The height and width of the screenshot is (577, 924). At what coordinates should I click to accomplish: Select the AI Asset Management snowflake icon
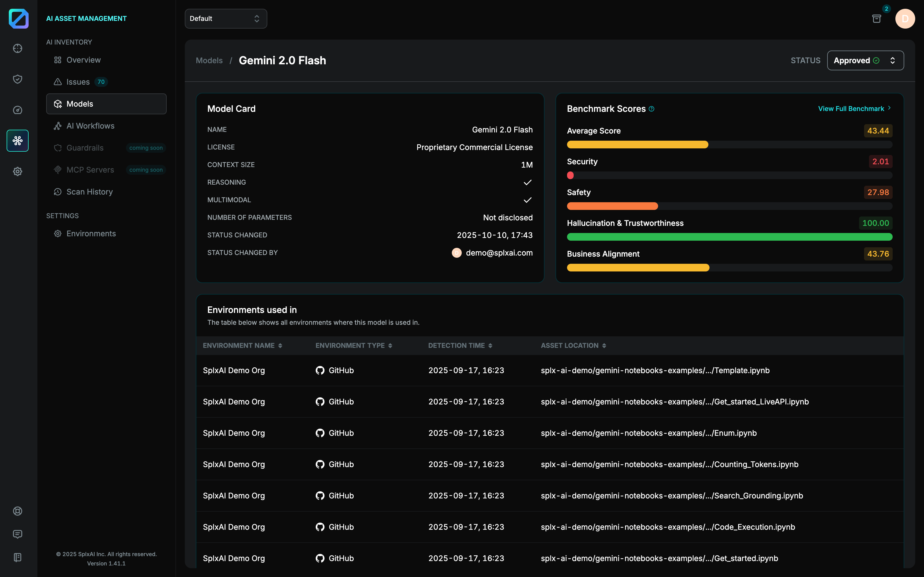(x=18, y=141)
